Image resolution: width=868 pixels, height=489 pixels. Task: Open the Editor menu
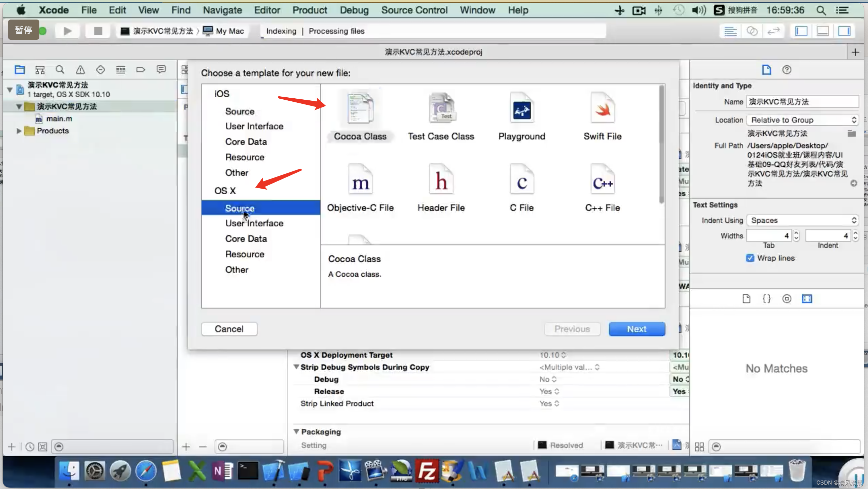[x=267, y=10]
